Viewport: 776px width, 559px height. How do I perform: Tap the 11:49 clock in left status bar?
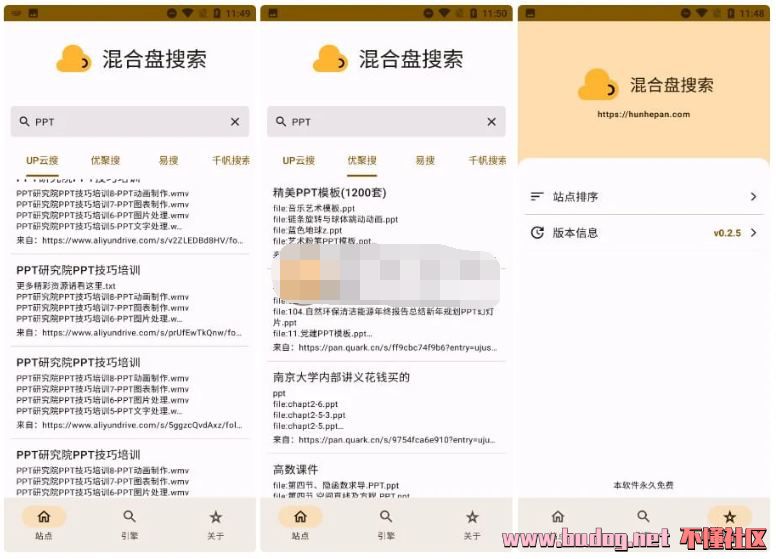click(238, 13)
